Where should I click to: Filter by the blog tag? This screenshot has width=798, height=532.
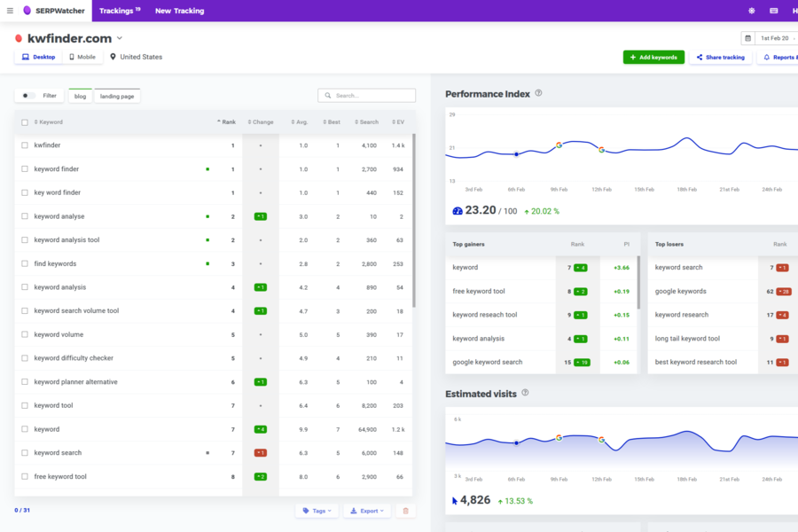tap(81, 96)
